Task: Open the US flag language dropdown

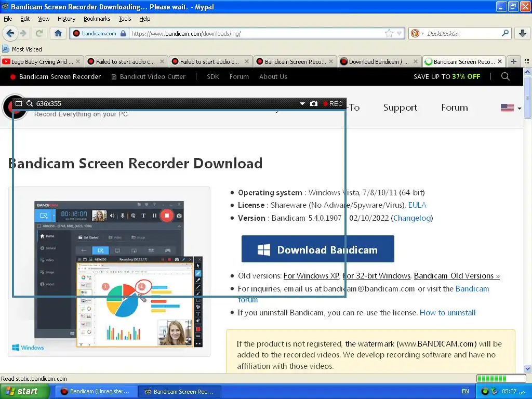Action: pyautogui.click(x=511, y=108)
